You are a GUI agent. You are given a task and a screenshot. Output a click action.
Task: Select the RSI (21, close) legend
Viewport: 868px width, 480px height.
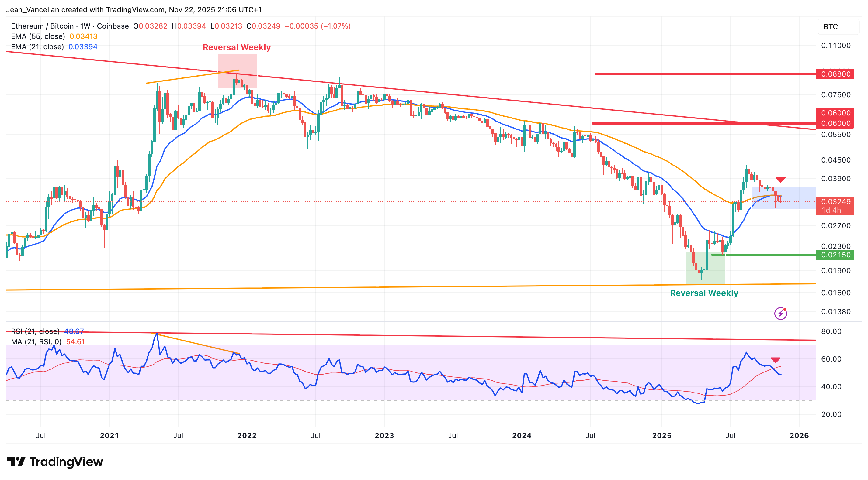(x=35, y=331)
